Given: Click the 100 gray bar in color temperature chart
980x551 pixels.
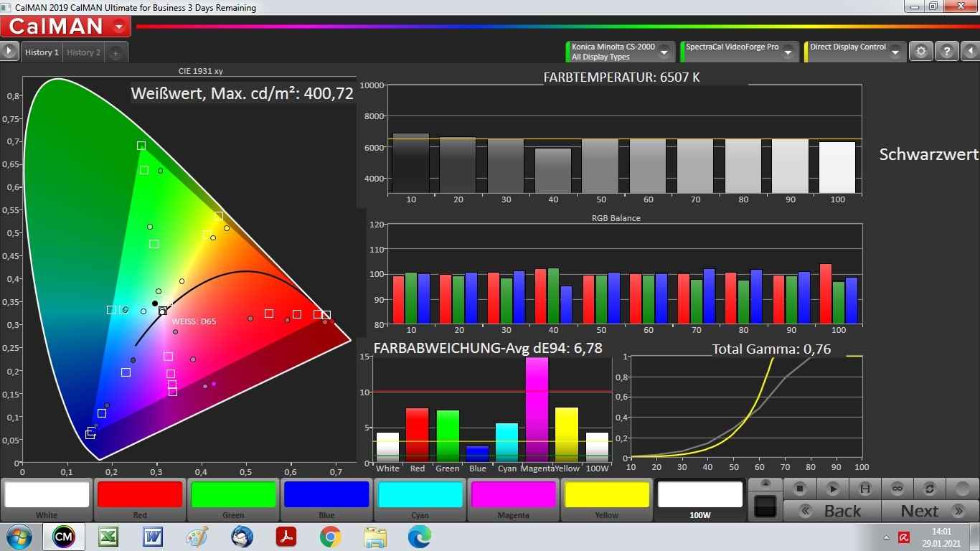Looking at the screenshot, I should click(x=837, y=167).
